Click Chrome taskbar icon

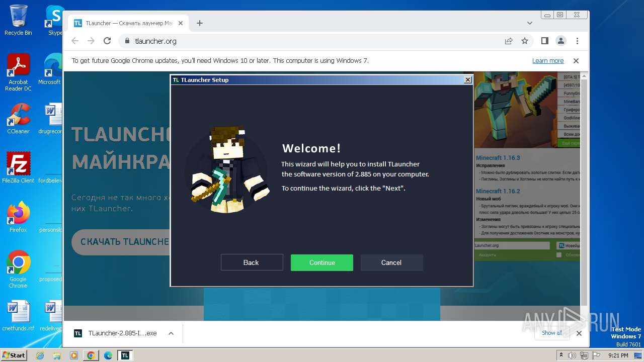coord(91,355)
